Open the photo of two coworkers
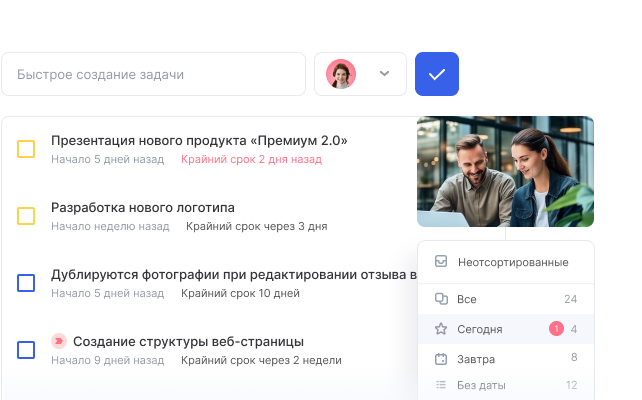This screenshot has height=400, width=642. [505, 171]
